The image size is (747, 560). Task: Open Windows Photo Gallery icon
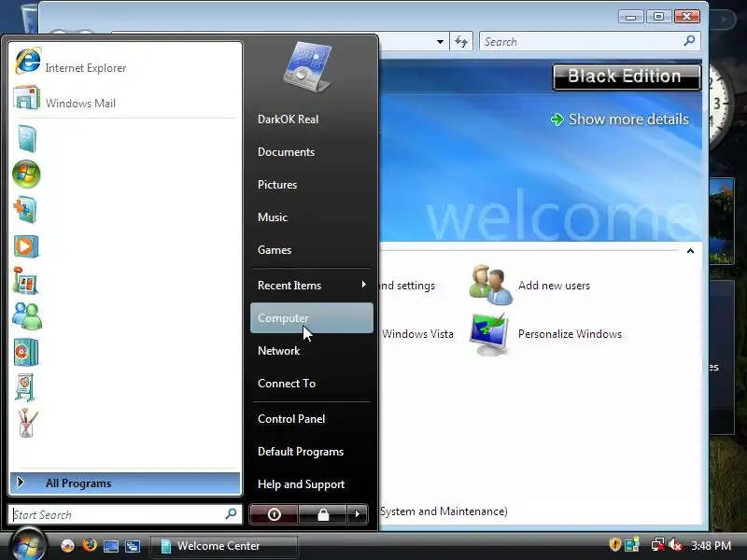(26, 281)
